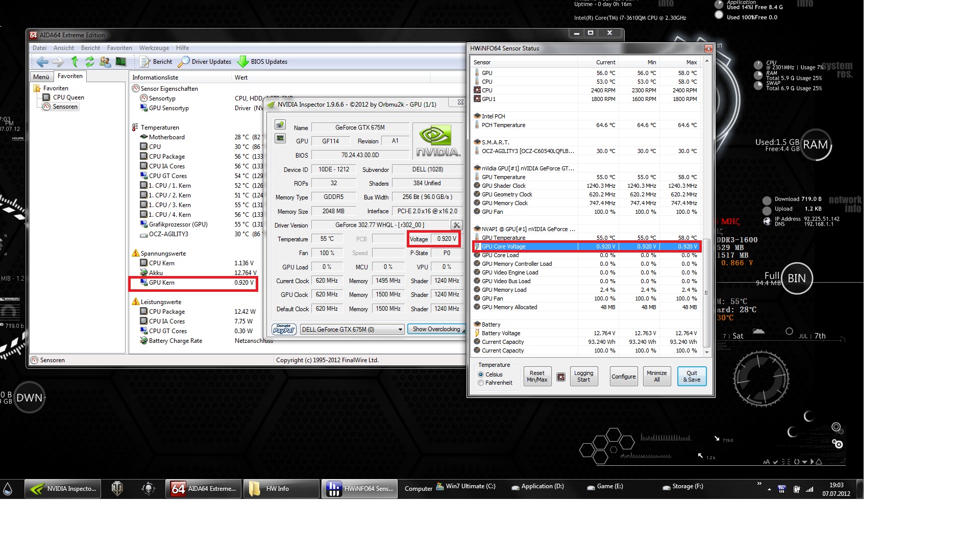
Task: Open the Werkzeuge menu
Action: pyautogui.click(x=154, y=48)
